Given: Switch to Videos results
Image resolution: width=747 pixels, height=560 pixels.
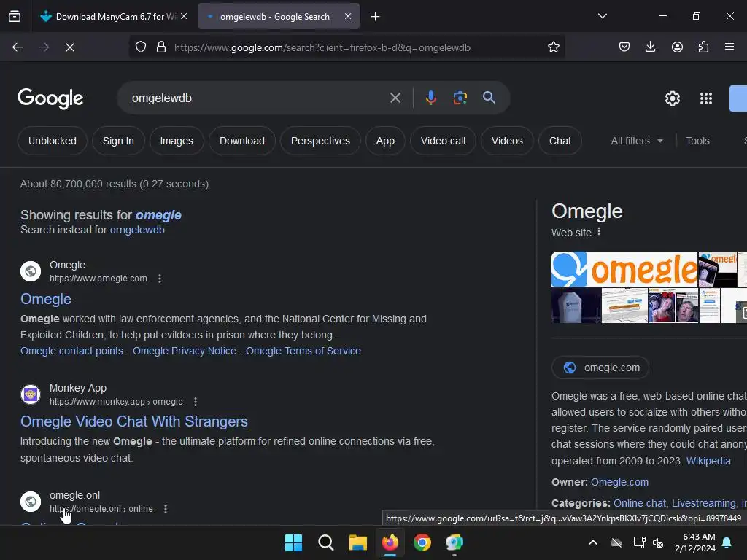Looking at the screenshot, I should tap(508, 141).
